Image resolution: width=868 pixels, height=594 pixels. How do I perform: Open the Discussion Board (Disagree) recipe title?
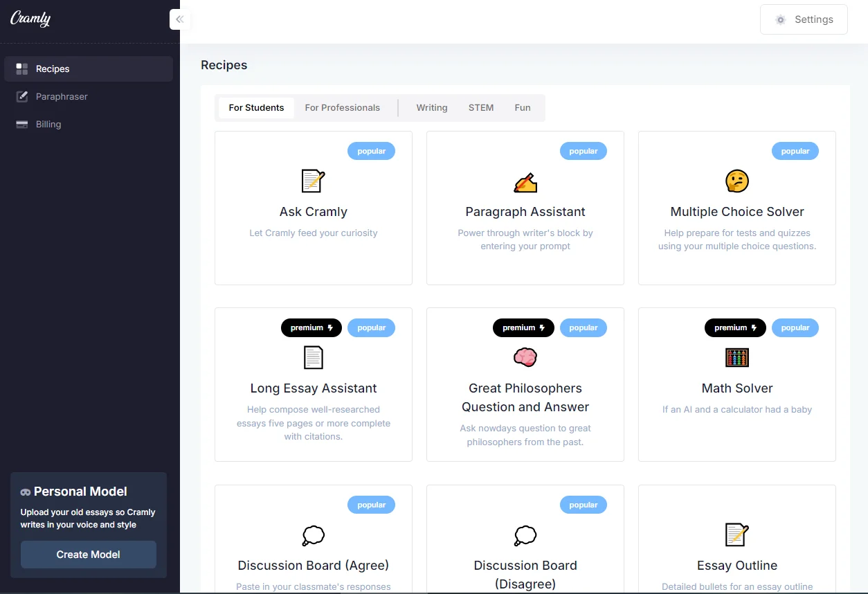click(x=525, y=575)
